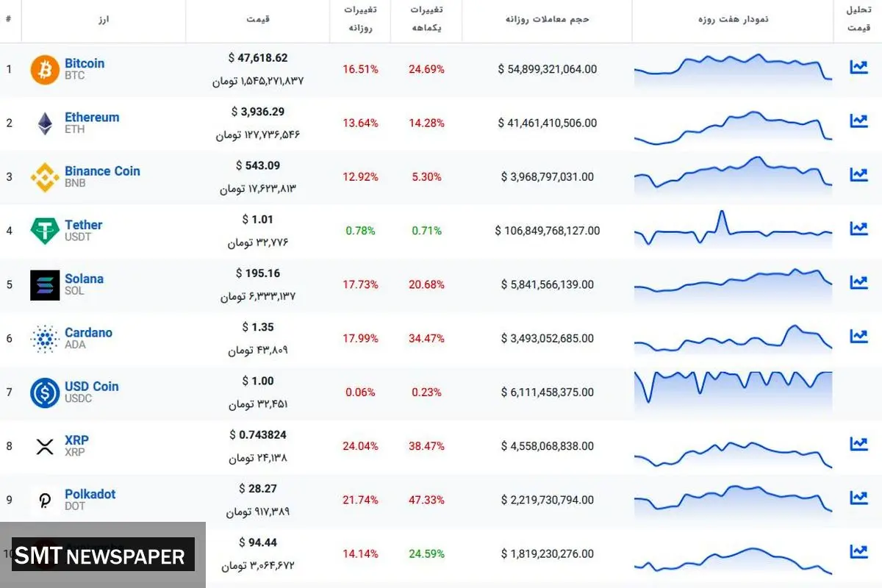Select USD Coin volume $ 6,111,458,375.00
882x588 pixels.
coord(548,392)
